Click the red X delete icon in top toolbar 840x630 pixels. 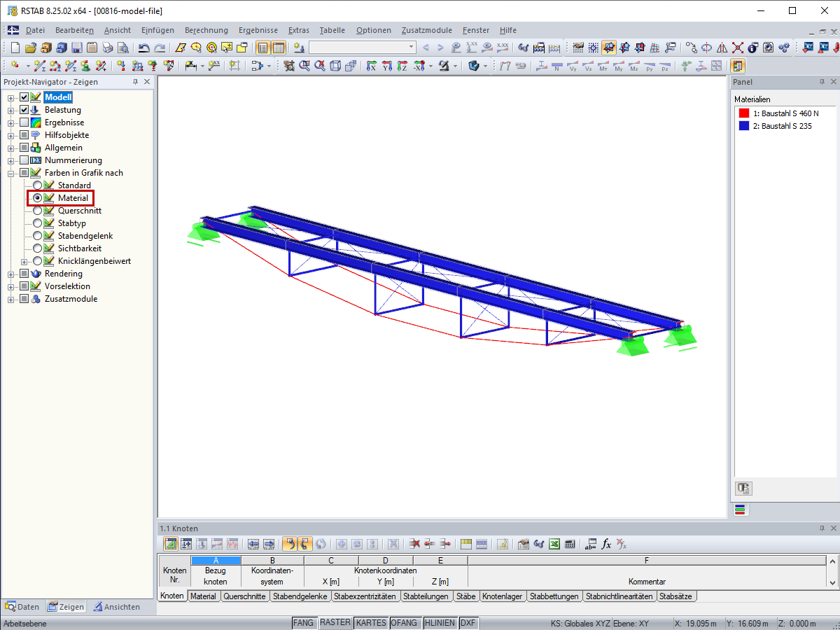tap(738, 48)
